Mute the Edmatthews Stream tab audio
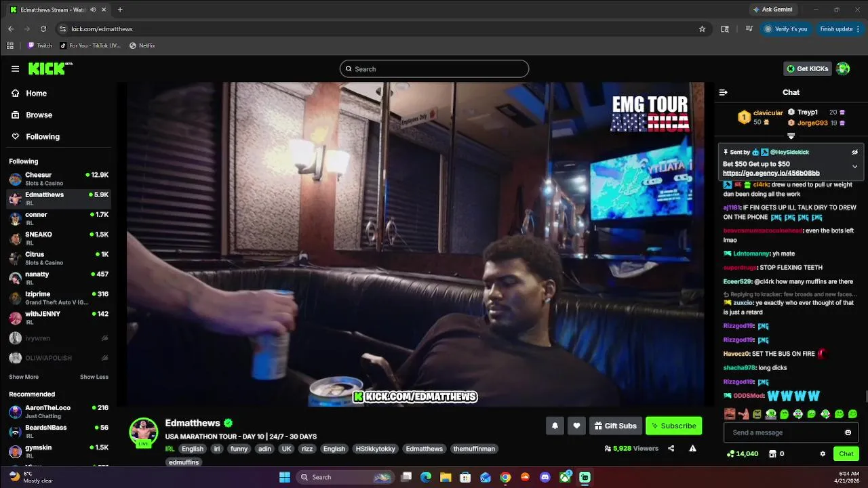 [93, 9]
